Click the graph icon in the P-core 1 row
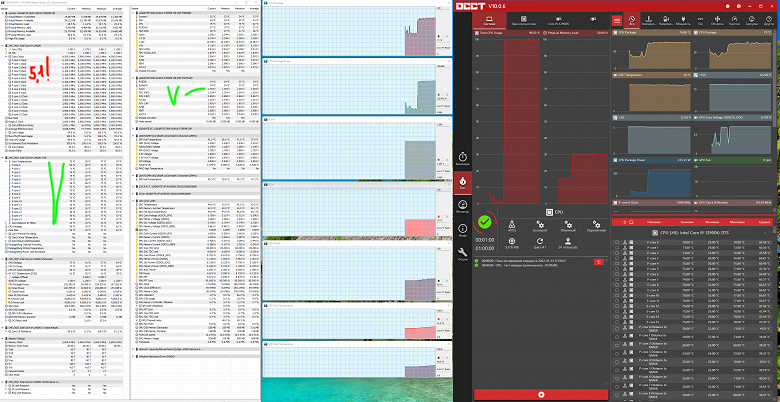The height and width of the screenshot is (402, 780). 624,248
